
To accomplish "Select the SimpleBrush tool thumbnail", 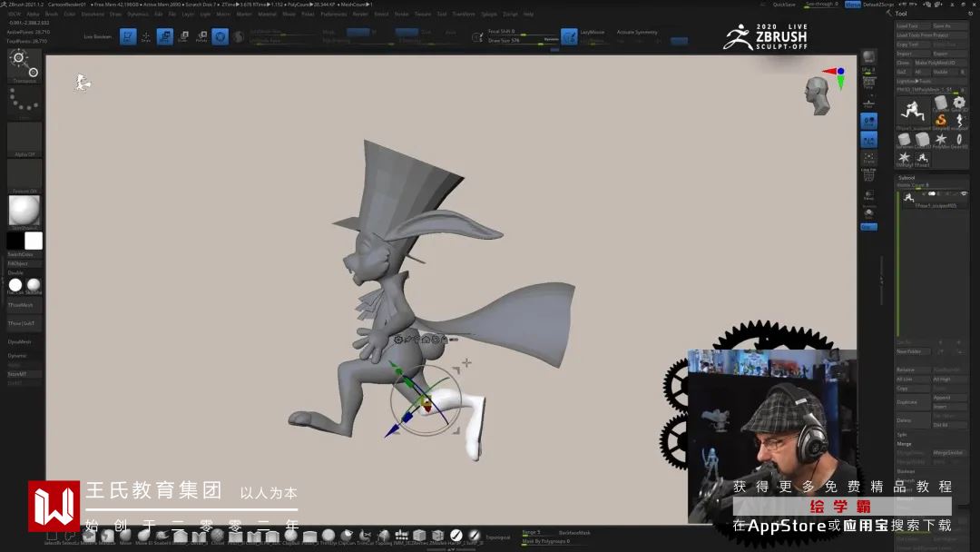I will point(941,120).
